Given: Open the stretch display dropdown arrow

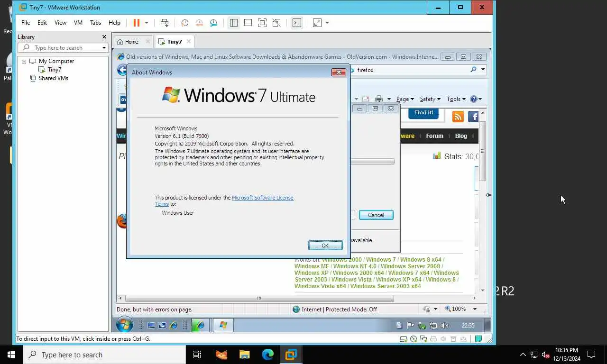Looking at the screenshot, I should pyautogui.click(x=327, y=23).
